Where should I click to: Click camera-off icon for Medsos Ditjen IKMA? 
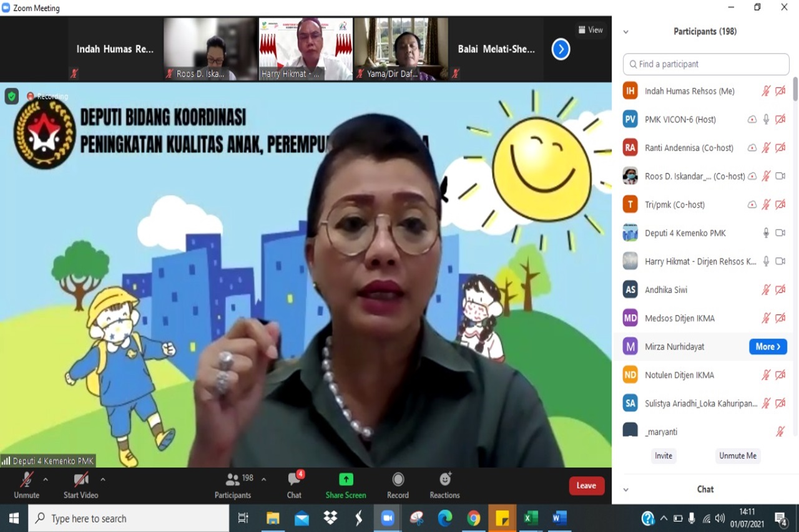tap(780, 318)
